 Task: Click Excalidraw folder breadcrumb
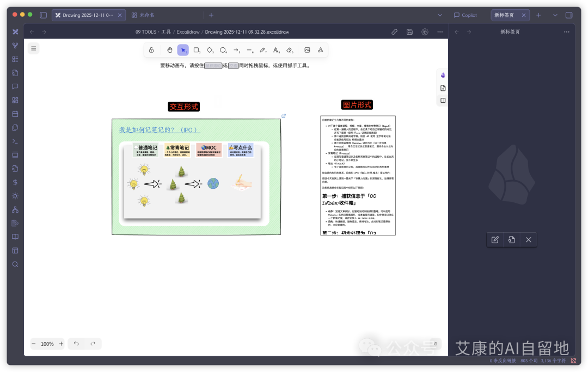pos(188,32)
